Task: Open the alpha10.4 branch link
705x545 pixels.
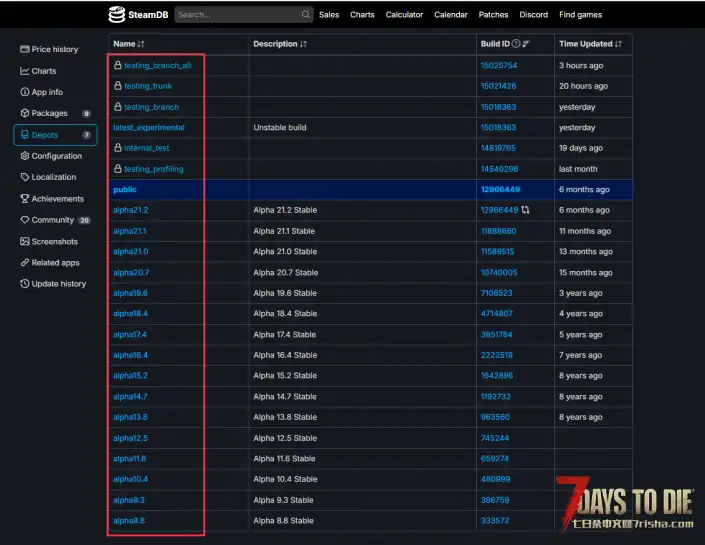Action: [x=130, y=479]
